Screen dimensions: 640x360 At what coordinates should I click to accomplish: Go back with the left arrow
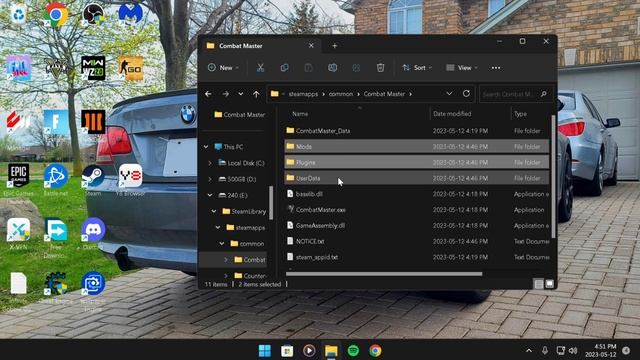[208, 94]
